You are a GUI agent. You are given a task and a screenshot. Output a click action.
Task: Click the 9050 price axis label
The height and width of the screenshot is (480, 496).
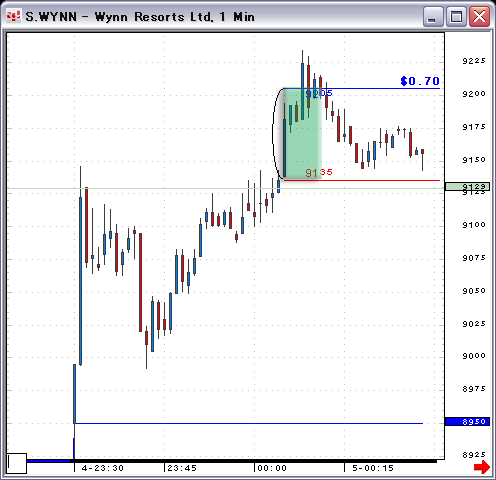[x=474, y=291]
